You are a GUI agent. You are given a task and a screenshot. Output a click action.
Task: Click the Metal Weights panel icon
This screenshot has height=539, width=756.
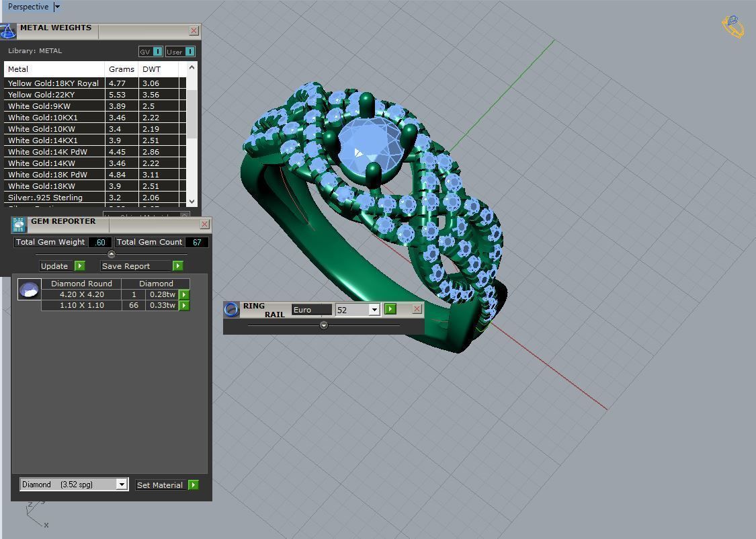tap(7, 32)
